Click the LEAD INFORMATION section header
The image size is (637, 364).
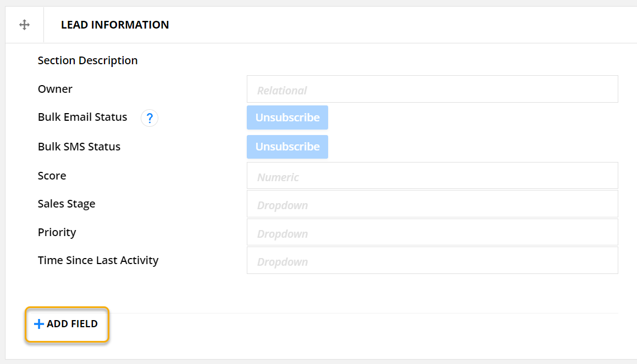[x=115, y=25]
